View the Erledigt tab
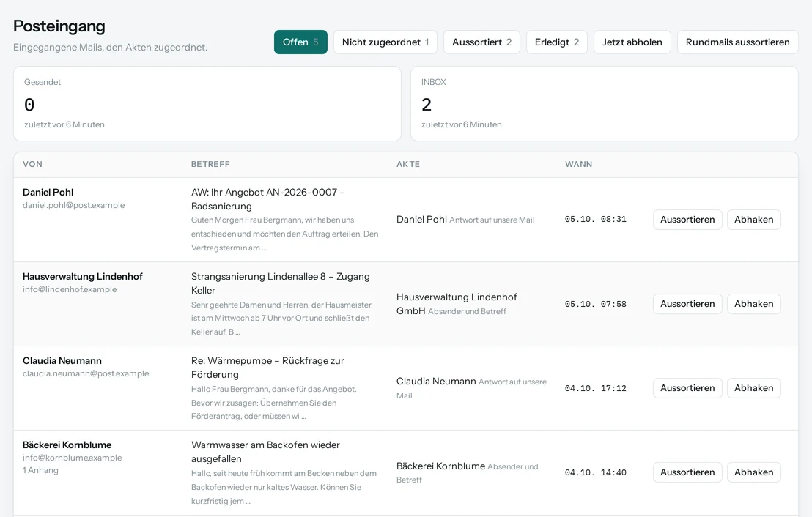This screenshot has height=517, width=812. (557, 42)
